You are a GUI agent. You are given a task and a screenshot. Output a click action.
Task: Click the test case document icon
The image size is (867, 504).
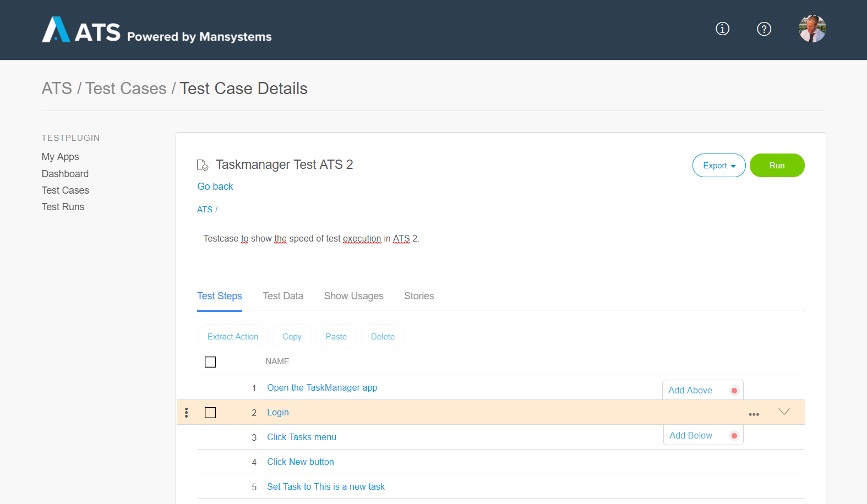203,165
